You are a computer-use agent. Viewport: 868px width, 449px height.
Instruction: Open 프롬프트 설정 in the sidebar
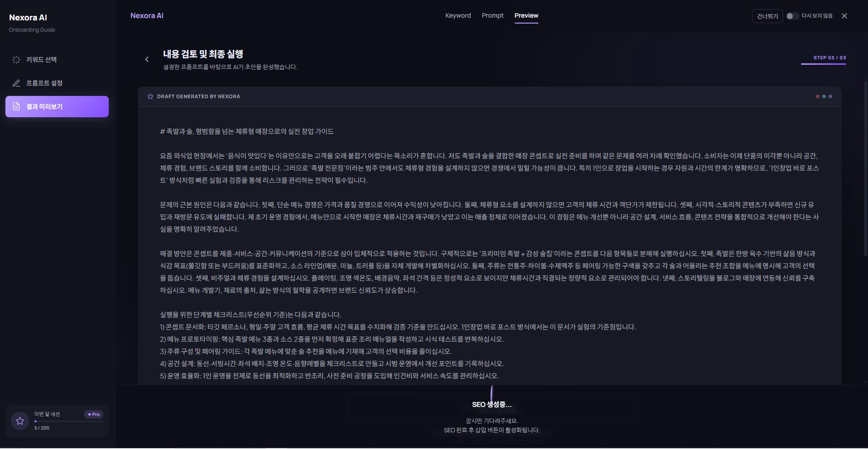pyautogui.click(x=44, y=83)
